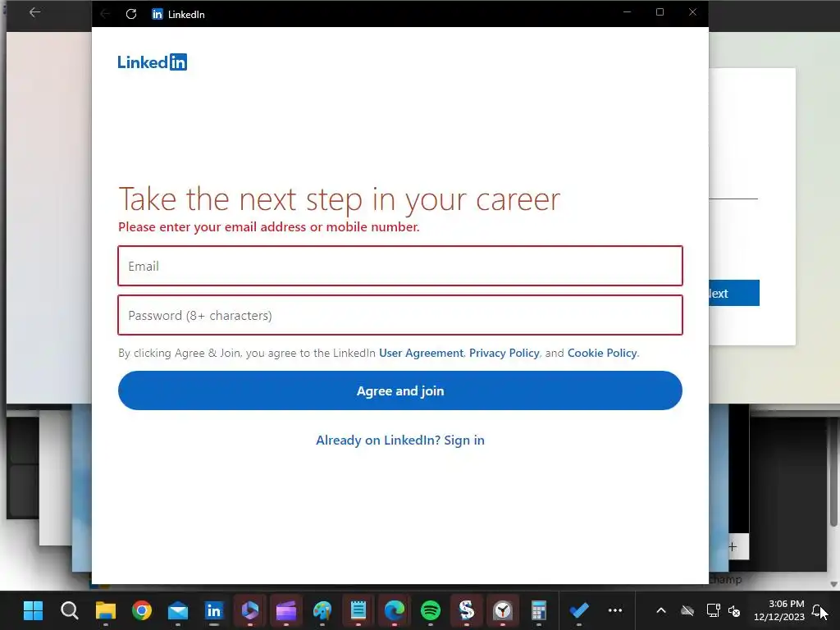Open Calculator from the taskbar
The image size is (840, 630).
tap(538, 610)
